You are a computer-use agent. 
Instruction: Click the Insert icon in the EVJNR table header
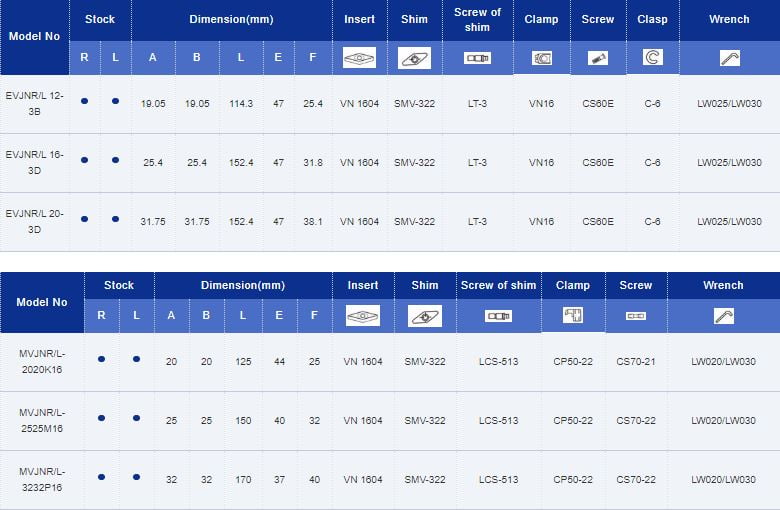[x=360, y=58]
